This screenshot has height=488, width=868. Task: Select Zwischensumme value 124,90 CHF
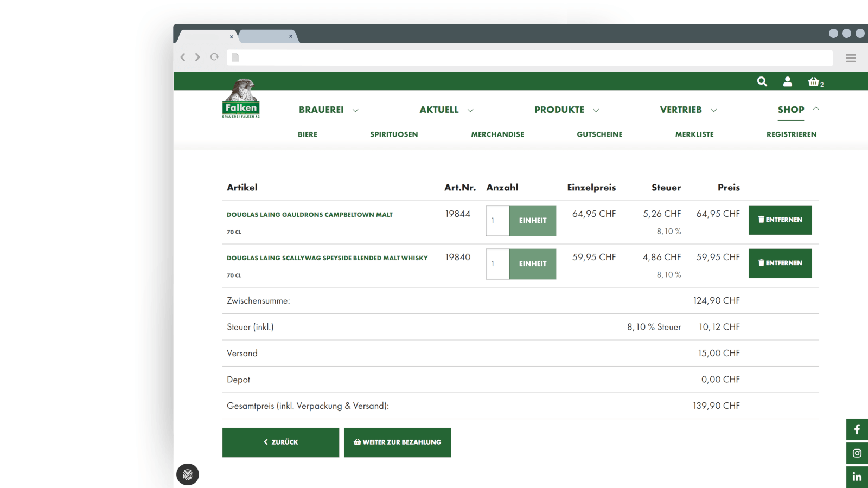point(716,300)
